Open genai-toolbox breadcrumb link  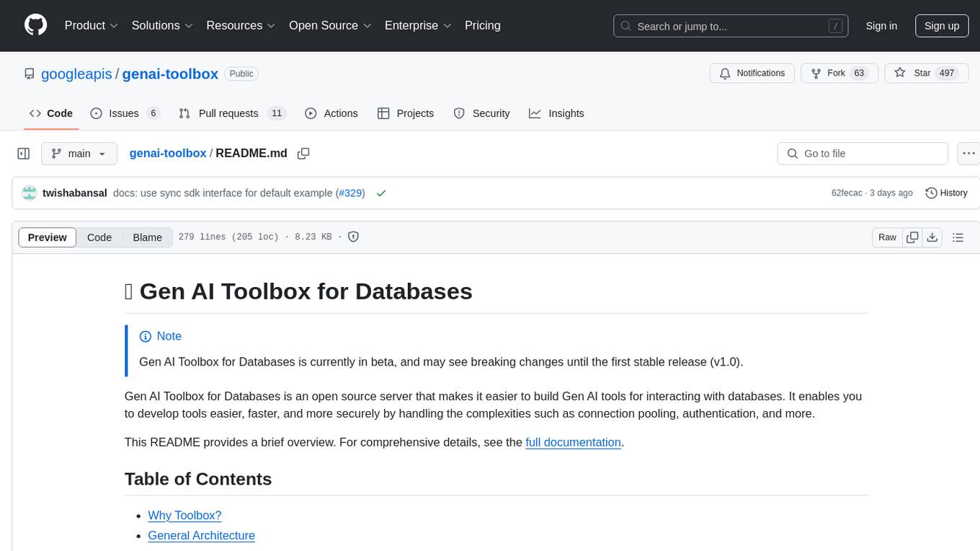[x=168, y=153]
